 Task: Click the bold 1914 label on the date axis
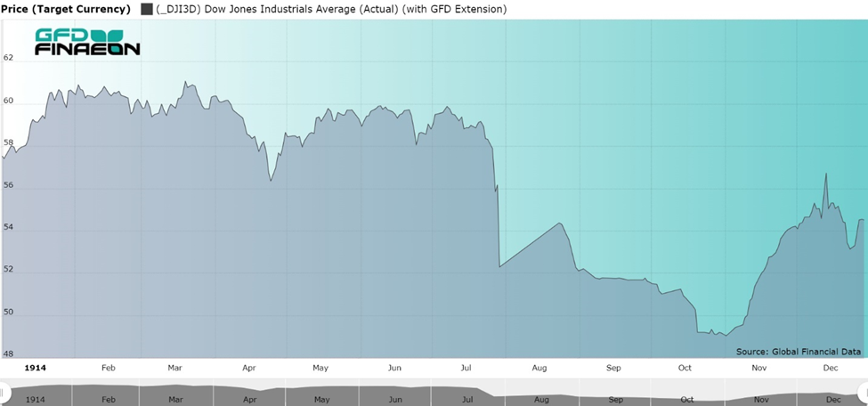tap(36, 368)
